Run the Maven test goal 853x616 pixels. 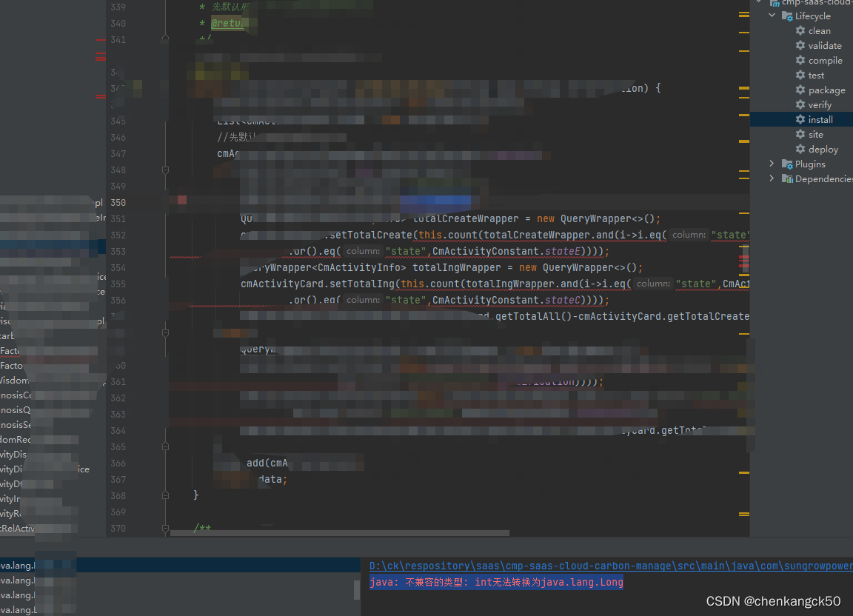[816, 75]
